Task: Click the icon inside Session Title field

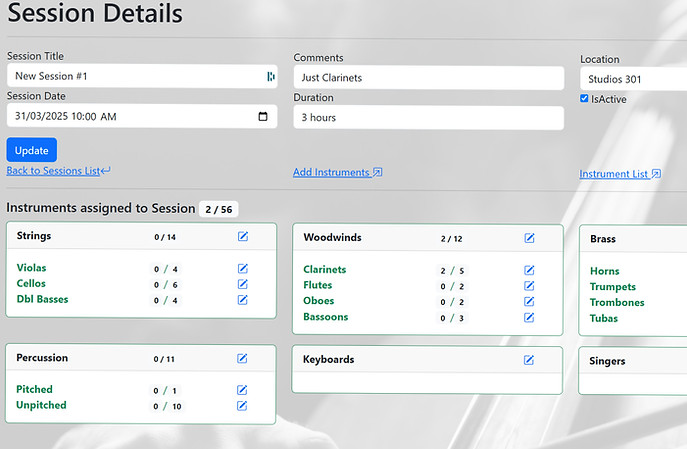Action: coord(271,76)
